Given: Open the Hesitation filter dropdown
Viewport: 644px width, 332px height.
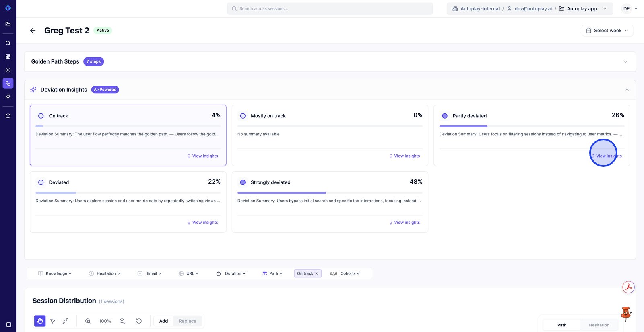Looking at the screenshot, I should (105, 273).
